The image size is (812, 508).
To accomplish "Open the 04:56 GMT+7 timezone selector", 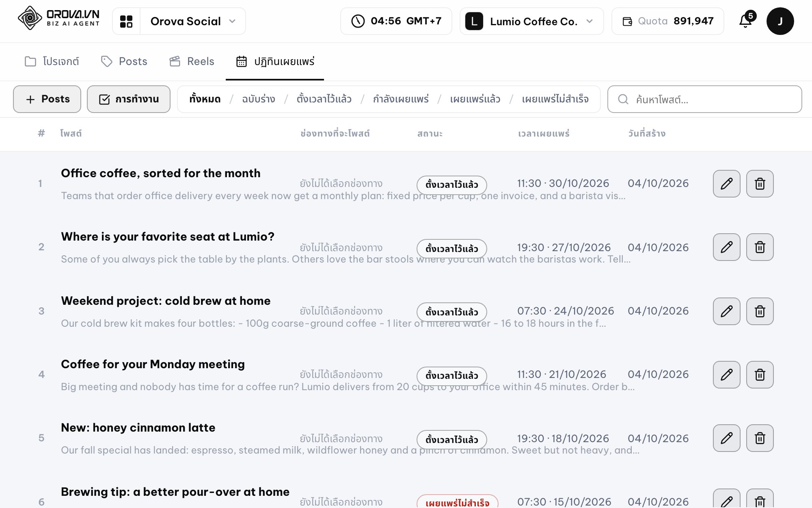I will [396, 21].
